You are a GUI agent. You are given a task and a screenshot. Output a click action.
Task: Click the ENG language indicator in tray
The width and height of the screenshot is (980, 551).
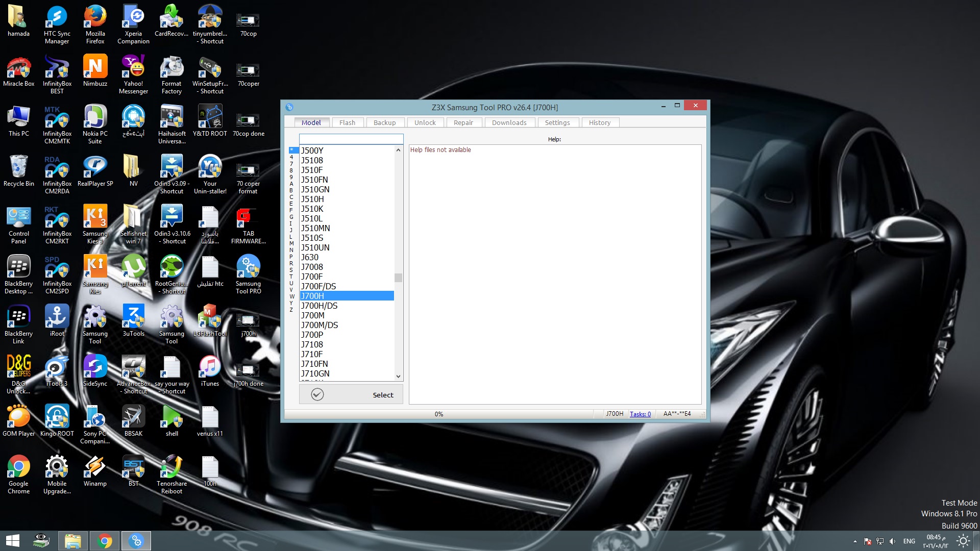(x=909, y=541)
